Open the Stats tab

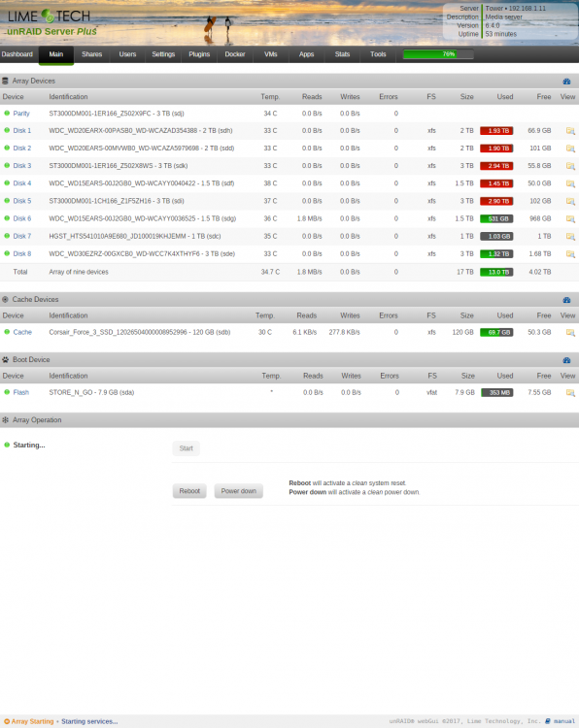(342, 54)
